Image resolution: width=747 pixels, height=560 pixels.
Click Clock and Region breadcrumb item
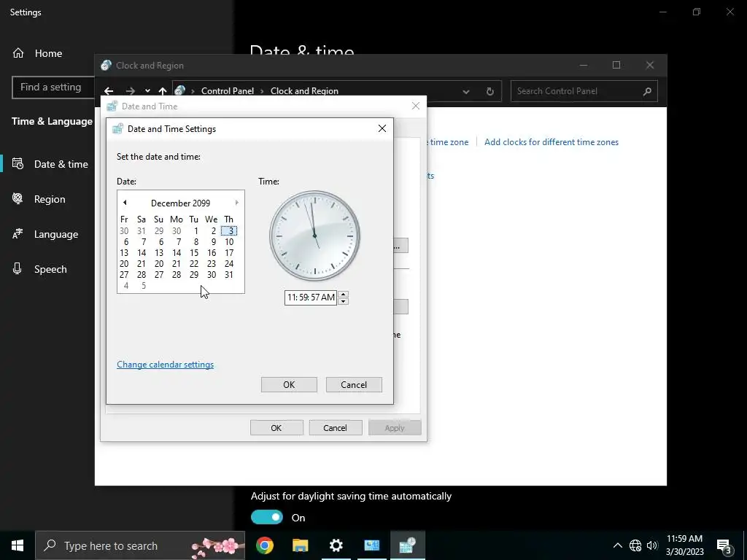pos(304,91)
